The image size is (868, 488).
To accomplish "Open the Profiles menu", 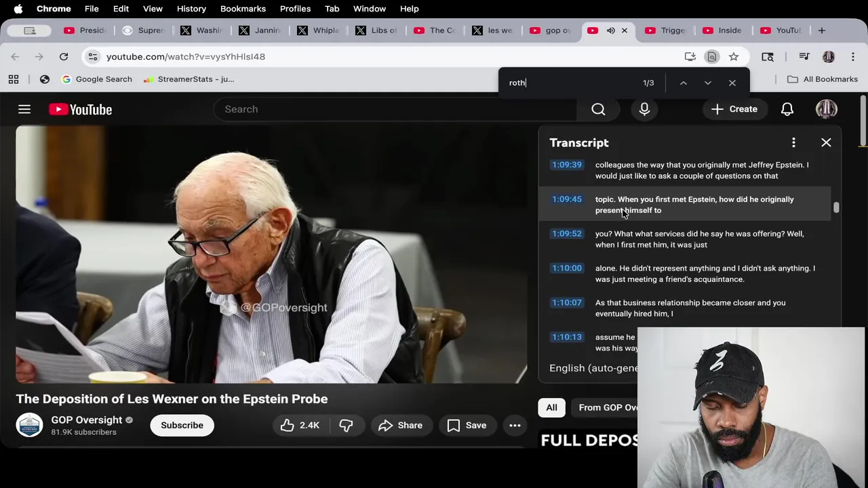I will coord(295,9).
